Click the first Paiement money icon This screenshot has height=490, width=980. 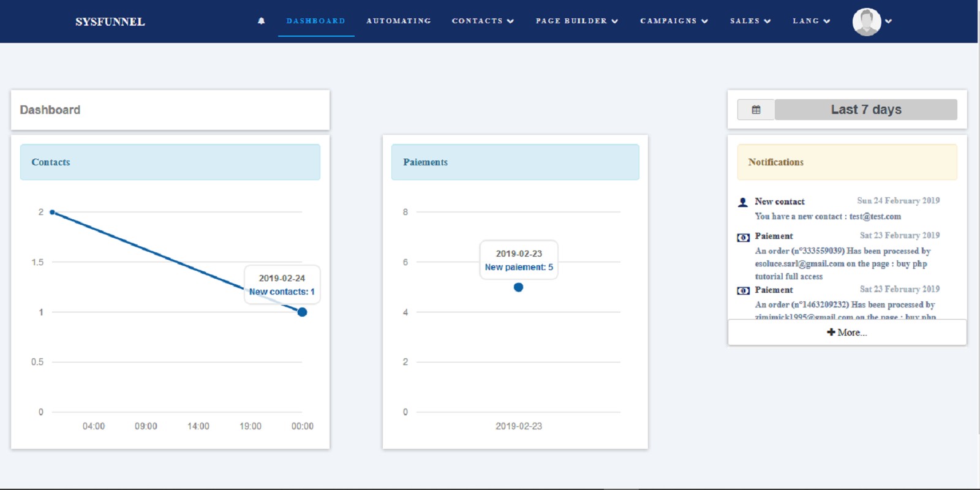tap(743, 238)
